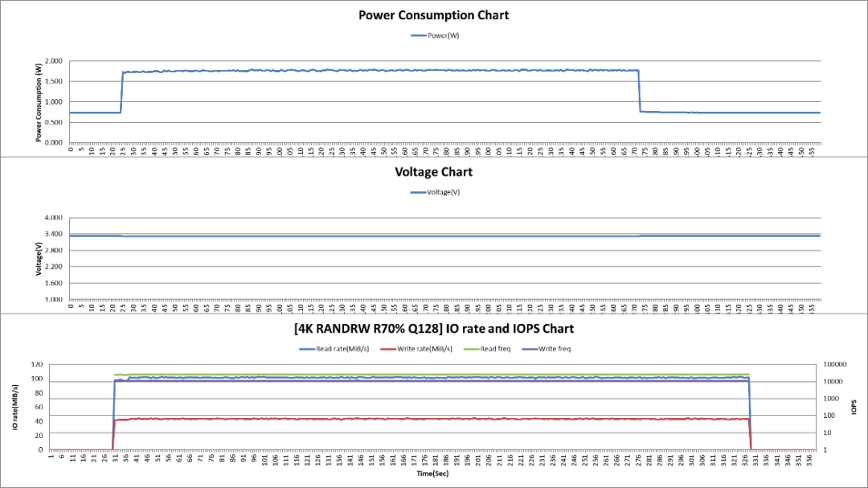Click the [4K RANDRW R70% Q128] chart title
The height and width of the screenshot is (488, 868).
434,328
